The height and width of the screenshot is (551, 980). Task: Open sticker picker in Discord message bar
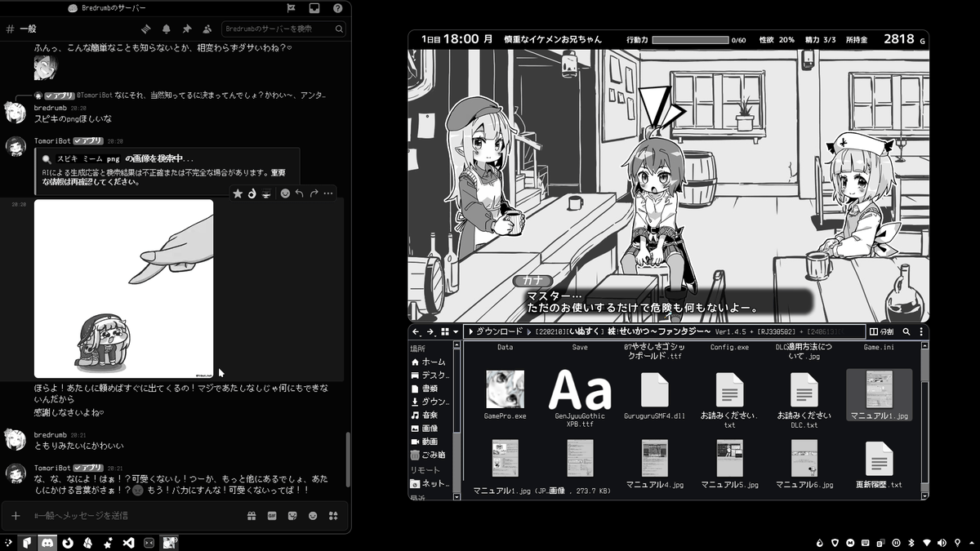coord(292,516)
